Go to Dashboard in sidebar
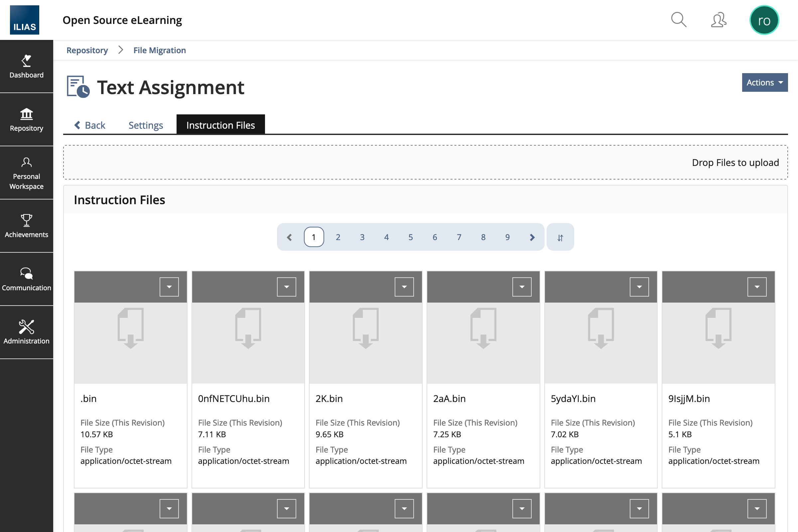The height and width of the screenshot is (532, 798). pos(27,66)
